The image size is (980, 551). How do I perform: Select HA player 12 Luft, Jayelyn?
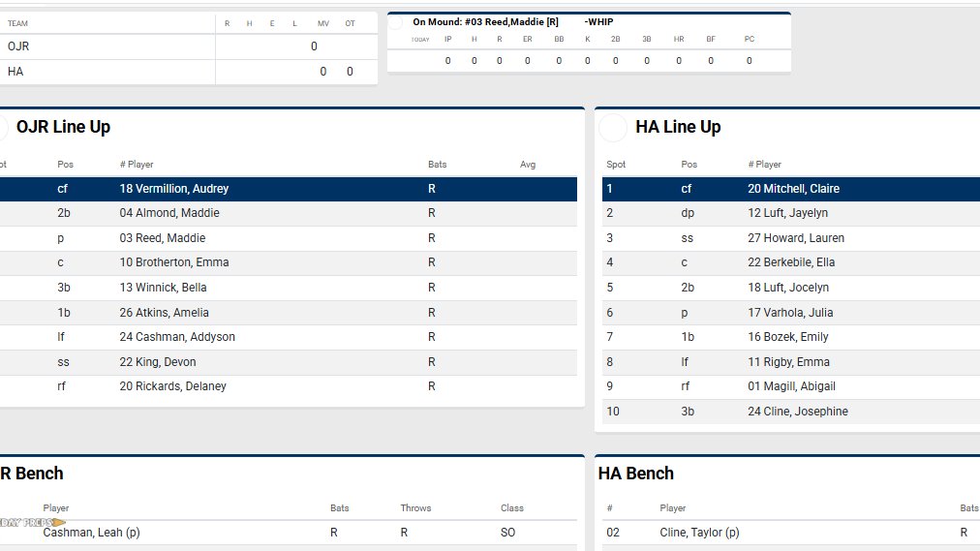coord(787,213)
